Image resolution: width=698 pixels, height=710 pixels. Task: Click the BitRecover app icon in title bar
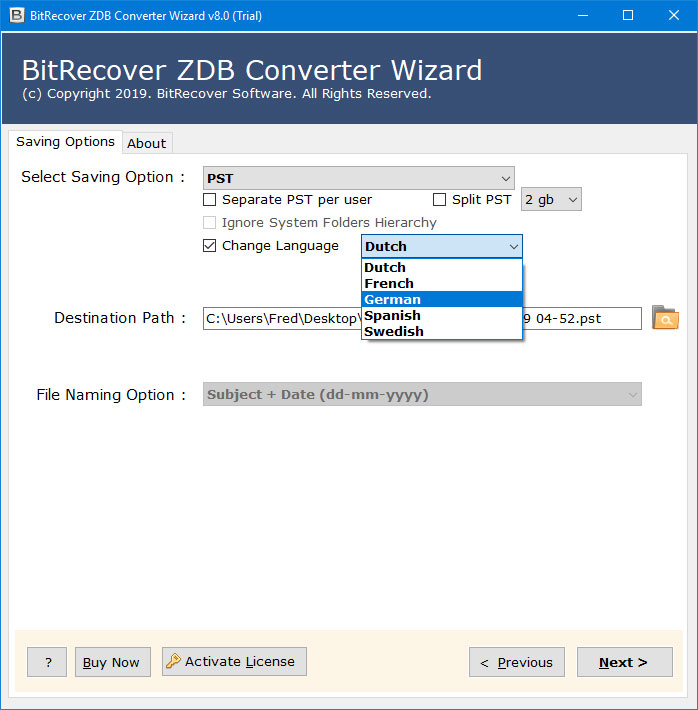click(x=17, y=15)
